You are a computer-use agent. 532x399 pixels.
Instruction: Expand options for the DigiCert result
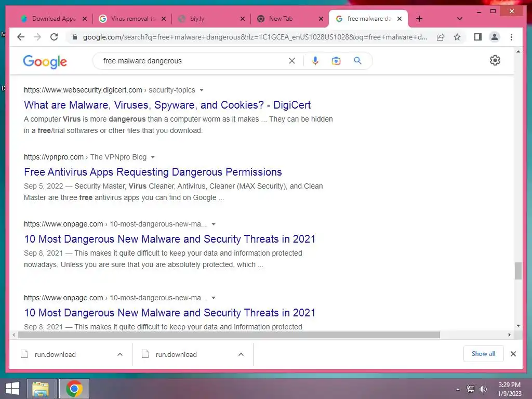(202, 90)
